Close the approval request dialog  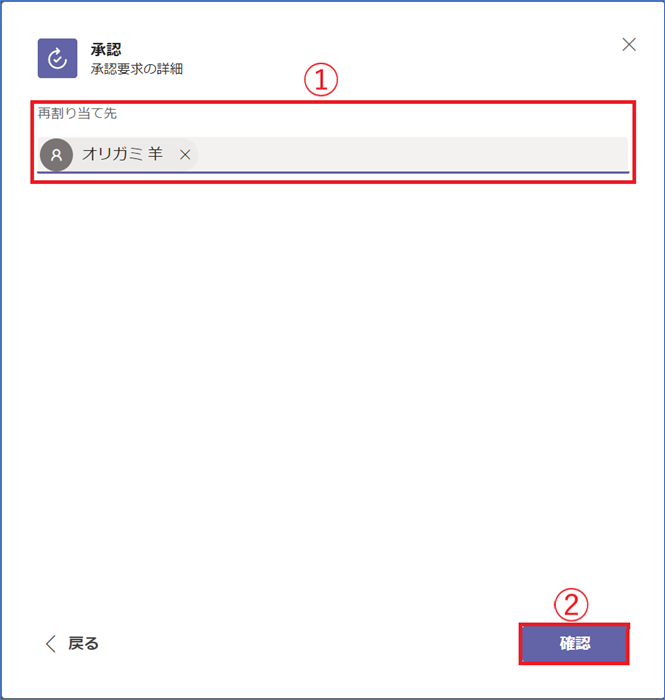pos(629,44)
